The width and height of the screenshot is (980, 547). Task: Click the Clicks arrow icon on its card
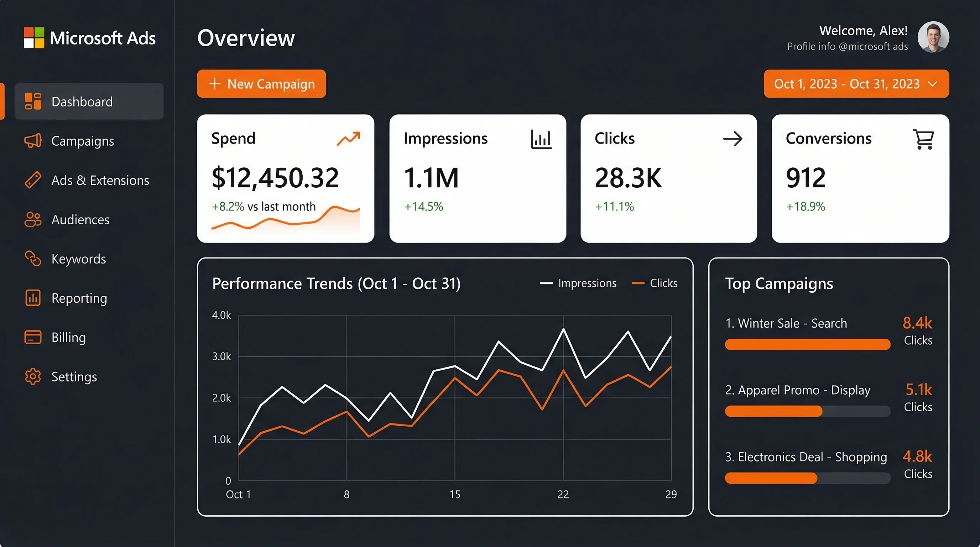(733, 139)
